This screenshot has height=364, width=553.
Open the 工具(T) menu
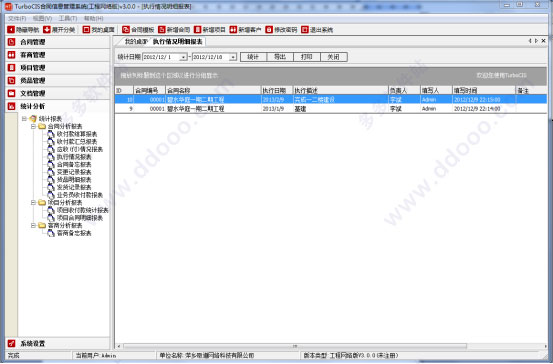(x=68, y=18)
